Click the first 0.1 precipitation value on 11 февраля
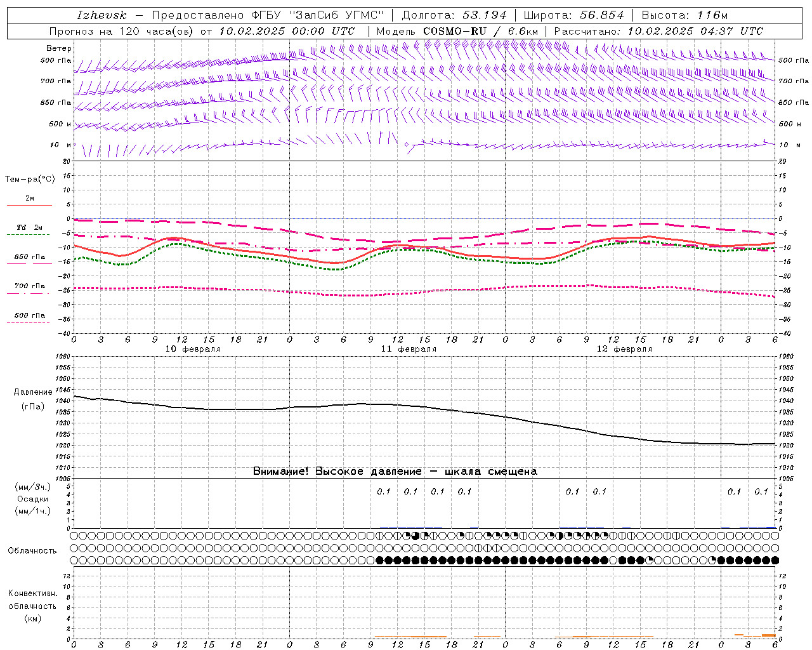The width and height of the screenshot is (812, 650). [x=384, y=491]
